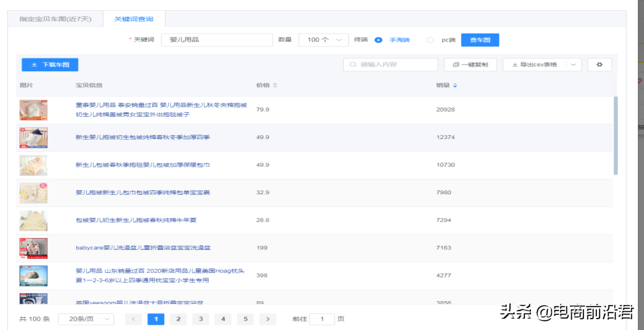
Task: Go to next page with right arrow
Action: pos(267,319)
